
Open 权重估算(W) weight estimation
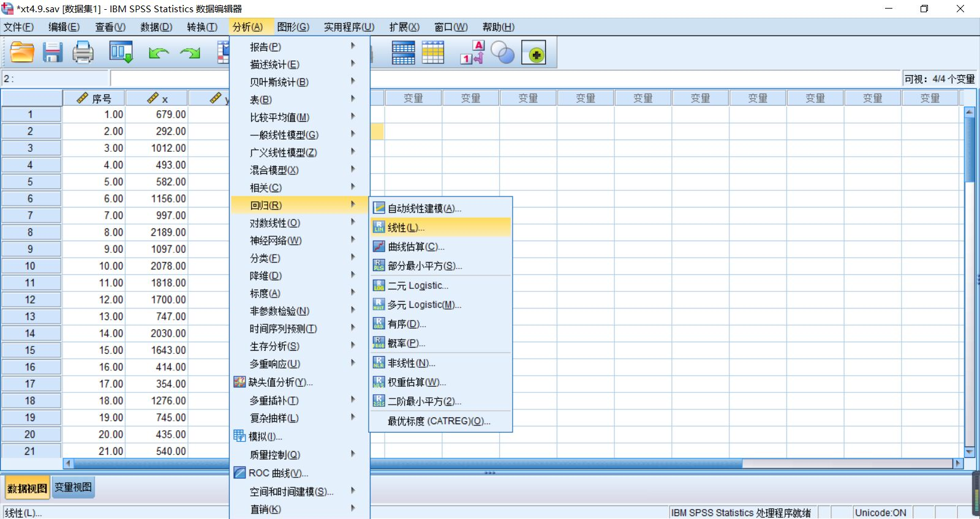click(440, 382)
